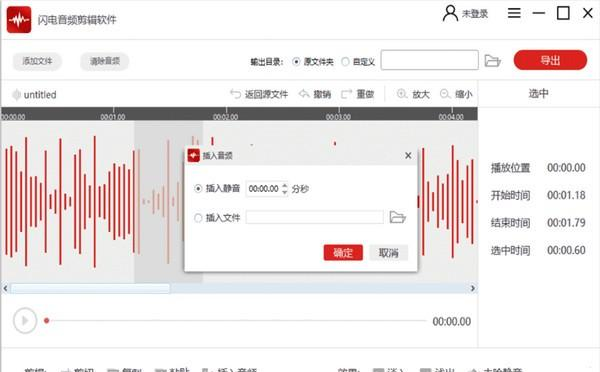Click the 结束时间 value 00:01.79
600x372 pixels.
click(x=566, y=223)
